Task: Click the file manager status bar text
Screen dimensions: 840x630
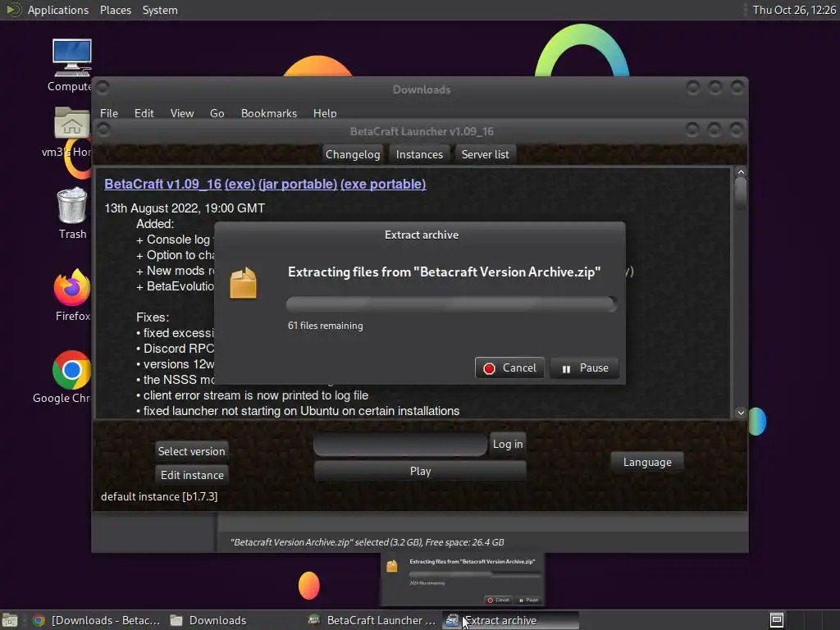Action: tap(367, 542)
